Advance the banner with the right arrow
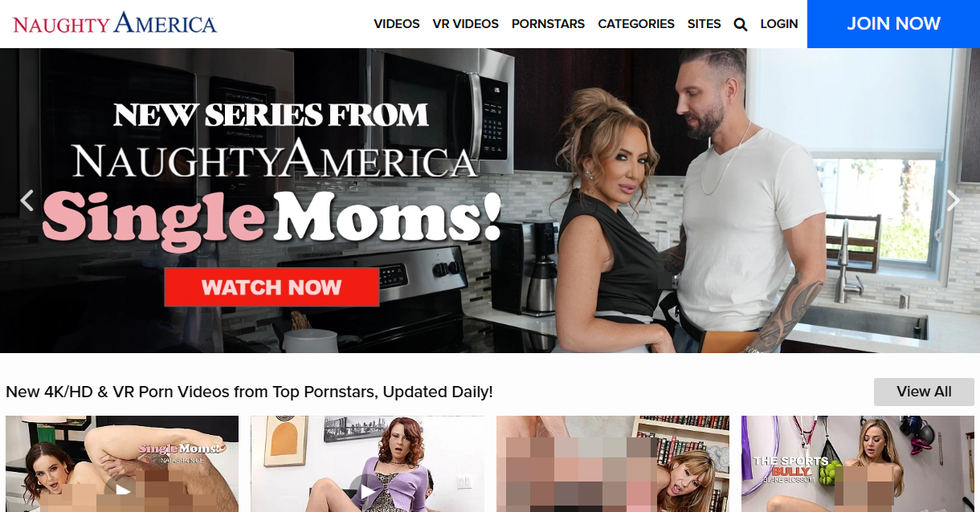This screenshot has width=980, height=512. (x=953, y=201)
